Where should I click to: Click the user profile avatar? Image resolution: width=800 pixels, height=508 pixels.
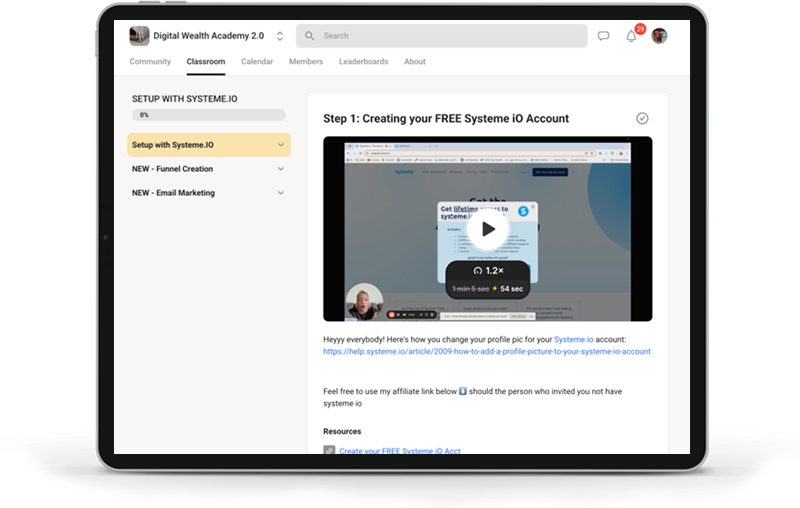(x=659, y=36)
